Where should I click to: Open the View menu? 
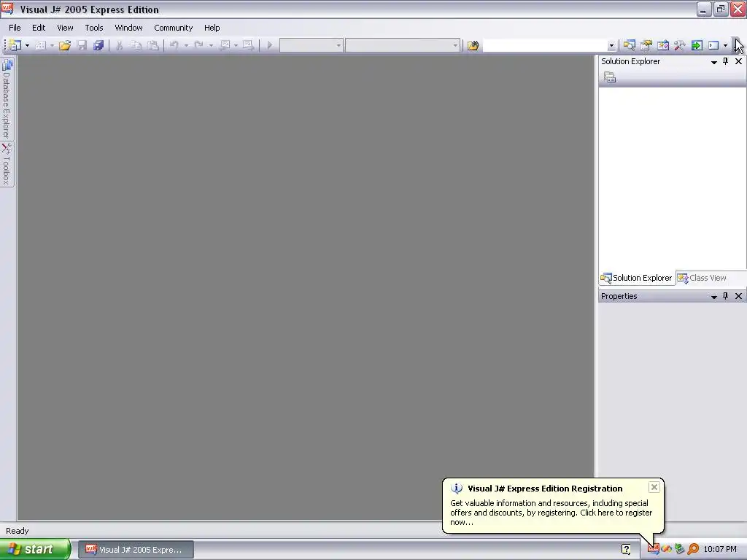click(65, 28)
